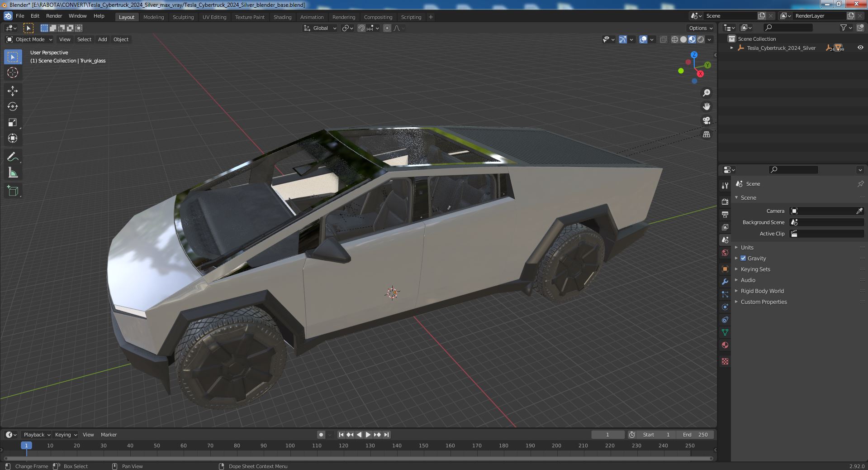The image size is (868, 470).
Task: Hide the Tesla_Cybertruck_2024_Silver collection
Action: [x=860, y=48]
